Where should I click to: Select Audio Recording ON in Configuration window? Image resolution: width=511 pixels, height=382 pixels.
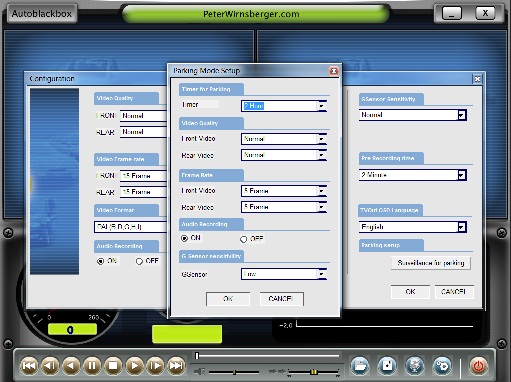point(100,261)
